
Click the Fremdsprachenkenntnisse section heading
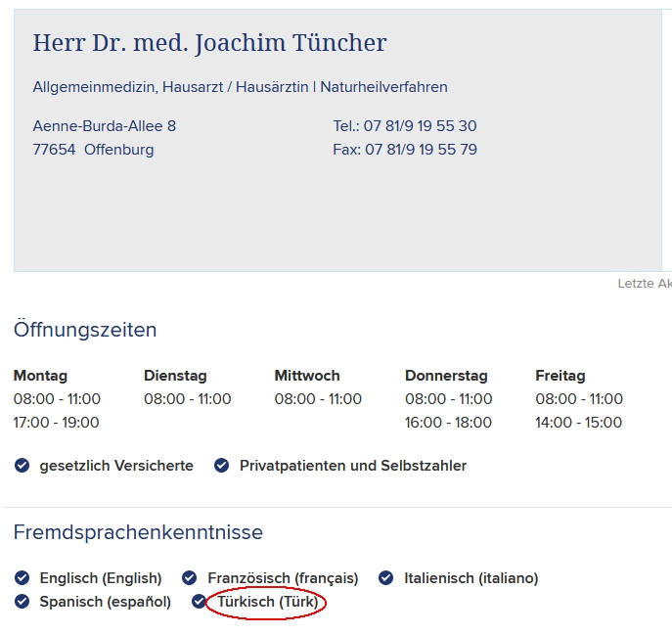139,532
